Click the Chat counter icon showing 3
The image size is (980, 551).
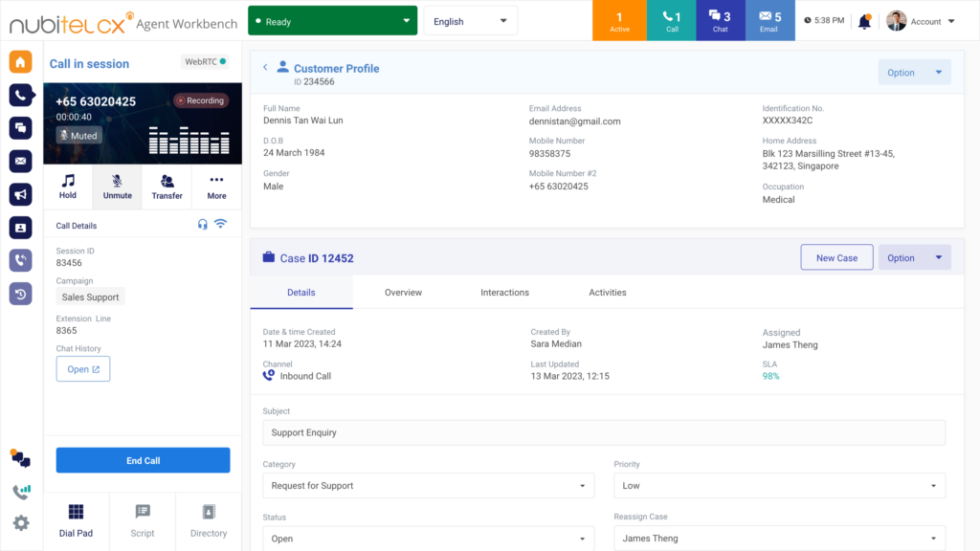click(x=720, y=20)
